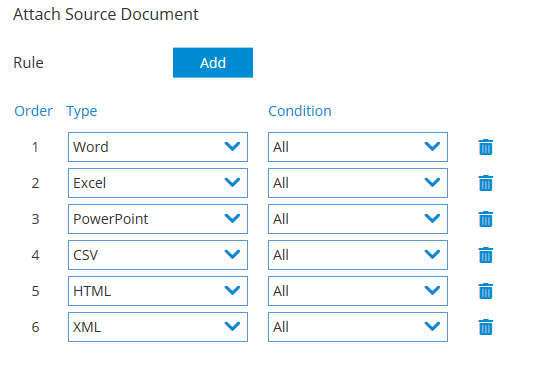The height and width of the screenshot is (367, 545).
Task: Expand Condition dropdown for rule 3
Action: [358, 219]
